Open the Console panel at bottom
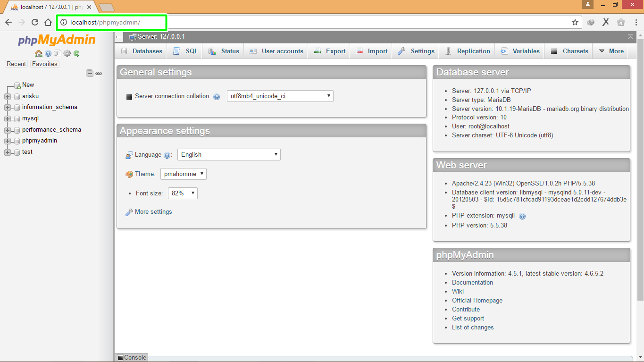644x362 pixels. (131, 357)
